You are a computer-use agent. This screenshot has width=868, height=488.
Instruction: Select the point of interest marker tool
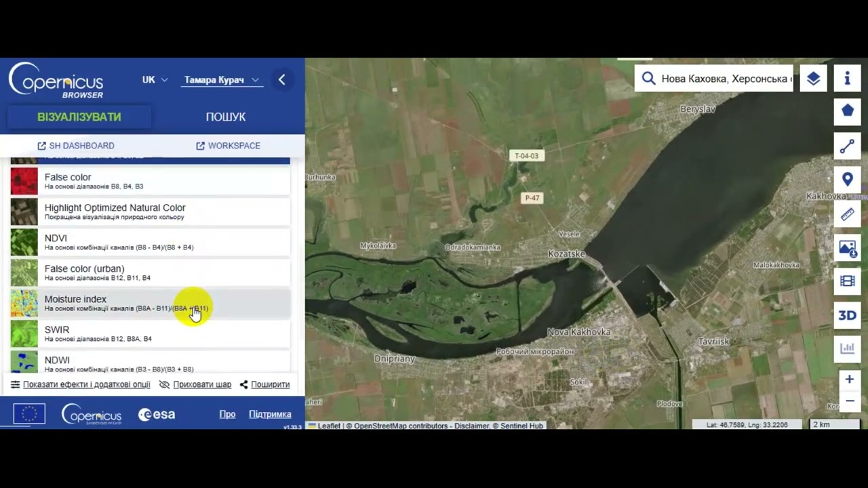(847, 180)
